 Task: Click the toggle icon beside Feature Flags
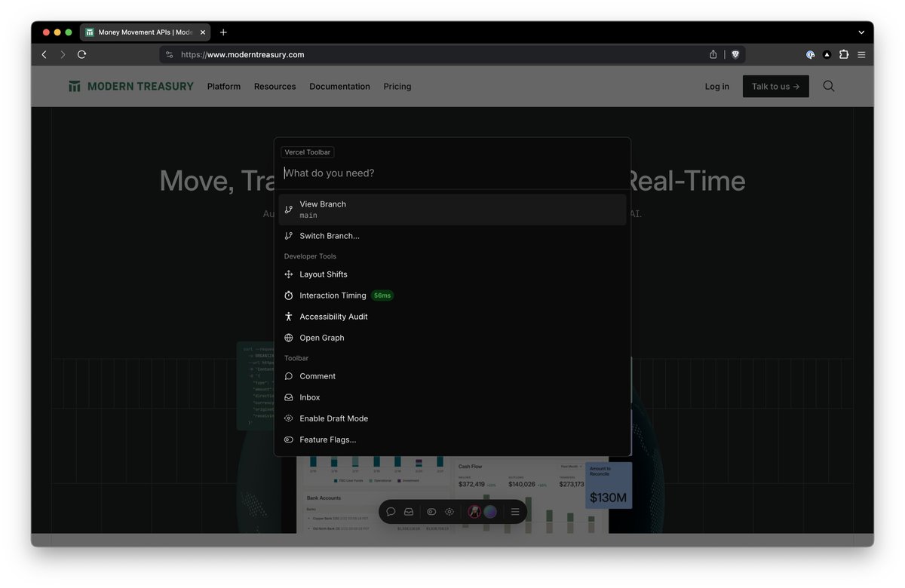tap(289, 439)
